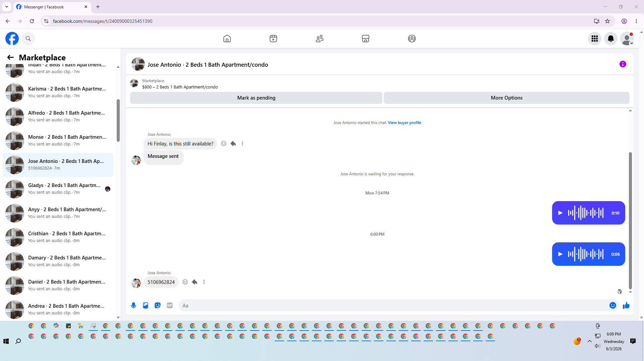This screenshot has height=361, width=644.
Task: Open Monse conversation
Action: (58, 140)
